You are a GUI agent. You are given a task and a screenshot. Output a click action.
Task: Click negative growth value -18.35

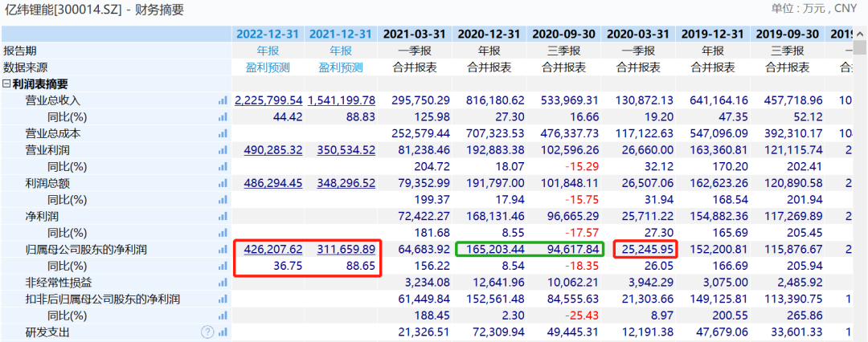580,267
